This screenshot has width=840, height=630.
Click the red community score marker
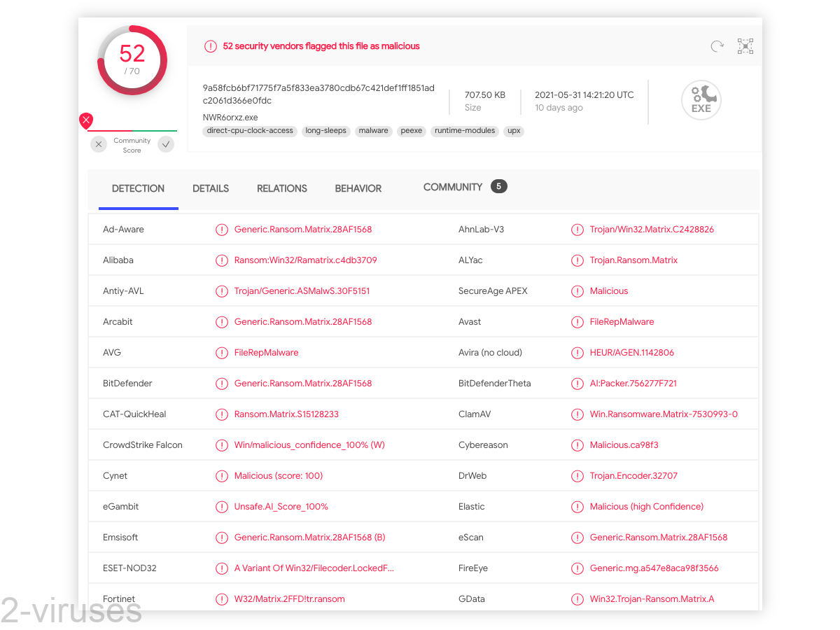86,121
